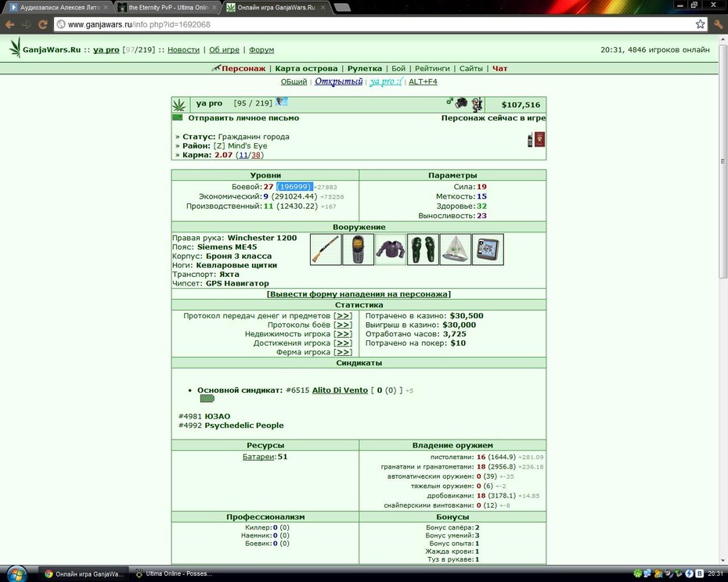Select the Общий chat channel link
This screenshot has height=582, width=728.
tap(294, 81)
